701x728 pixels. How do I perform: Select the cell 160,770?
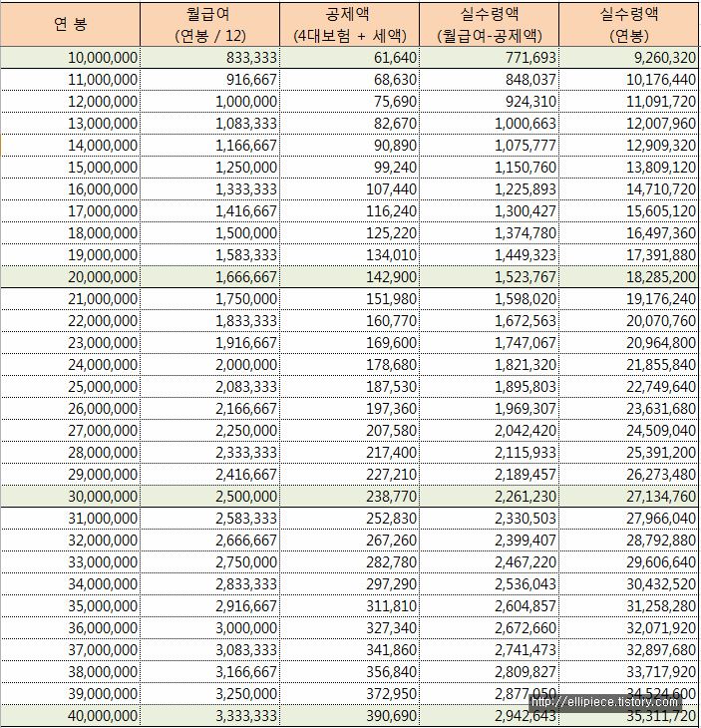click(x=350, y=321)
